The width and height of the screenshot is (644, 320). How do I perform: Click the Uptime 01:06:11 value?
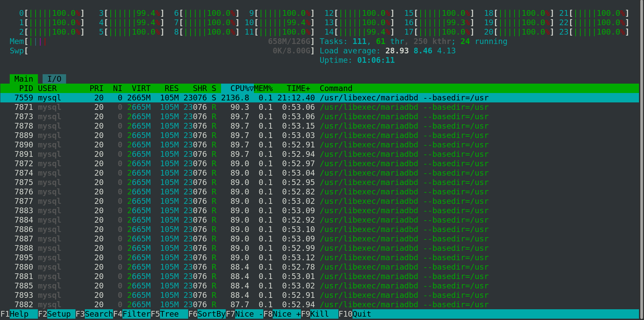[376, 60]
